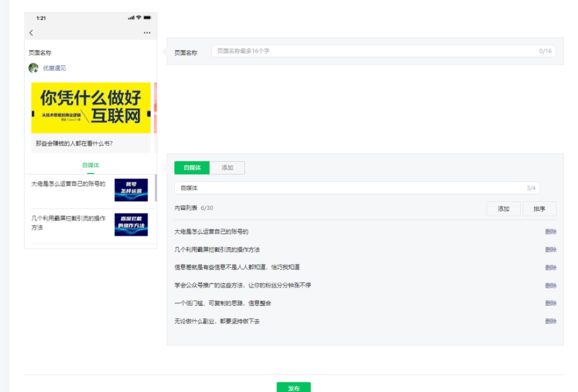Viewport: 578px width, 392px height.
Task: Delete the 信息差 article entry
Action: click(551, 267)
